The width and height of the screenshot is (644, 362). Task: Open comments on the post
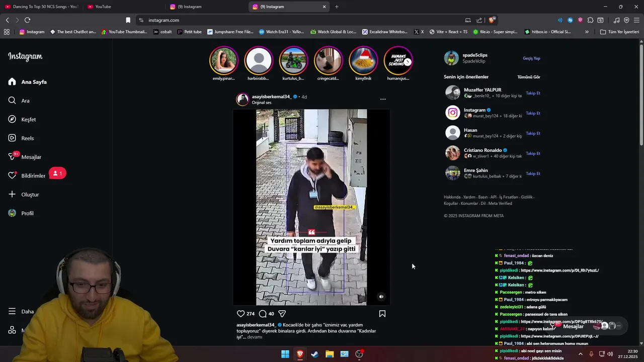pos(263,314)
